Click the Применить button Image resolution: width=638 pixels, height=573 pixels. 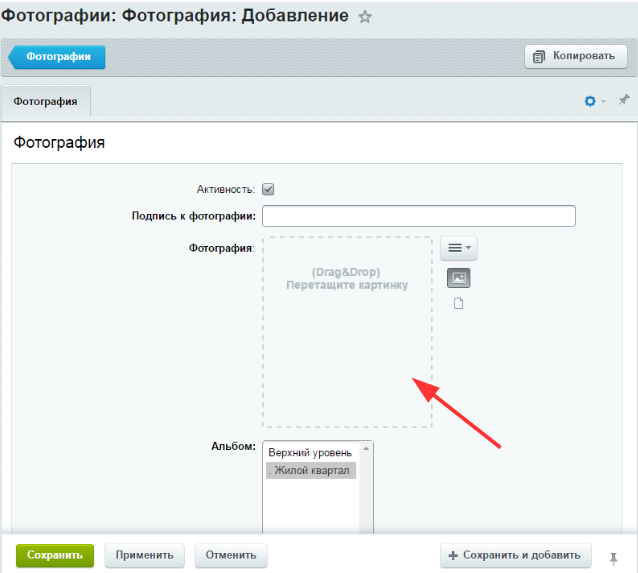pyautogui.click(x=144, y=555)
